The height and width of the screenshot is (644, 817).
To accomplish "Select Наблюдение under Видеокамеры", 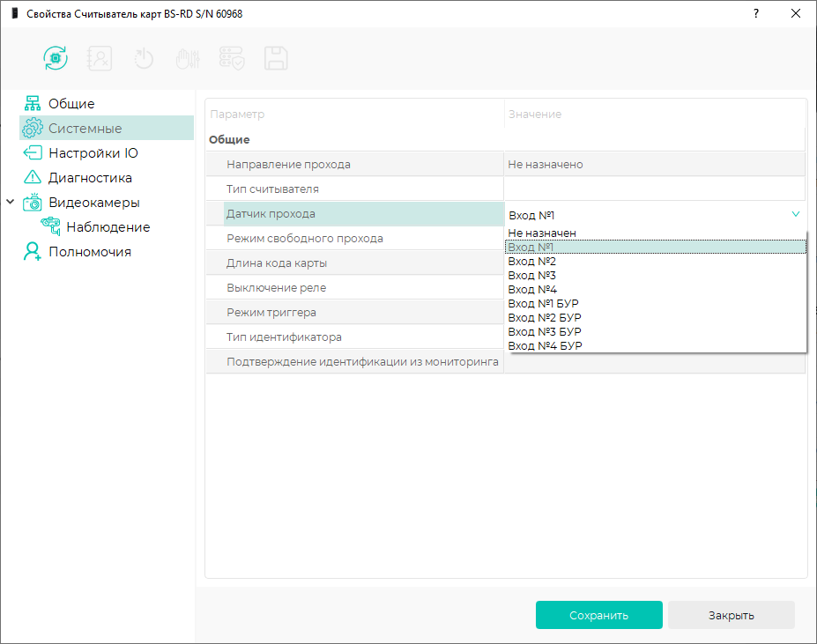I will point(108,227).
